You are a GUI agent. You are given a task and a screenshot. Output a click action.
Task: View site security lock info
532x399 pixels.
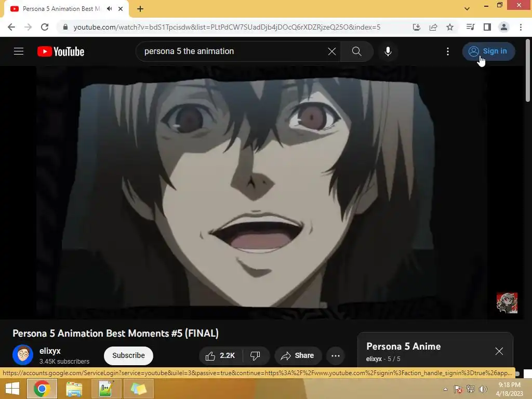click(65, 27)
